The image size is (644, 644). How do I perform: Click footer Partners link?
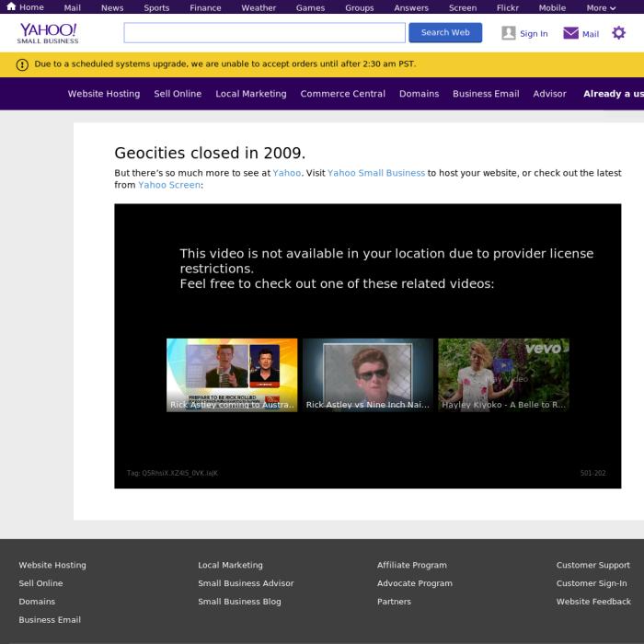394,602
